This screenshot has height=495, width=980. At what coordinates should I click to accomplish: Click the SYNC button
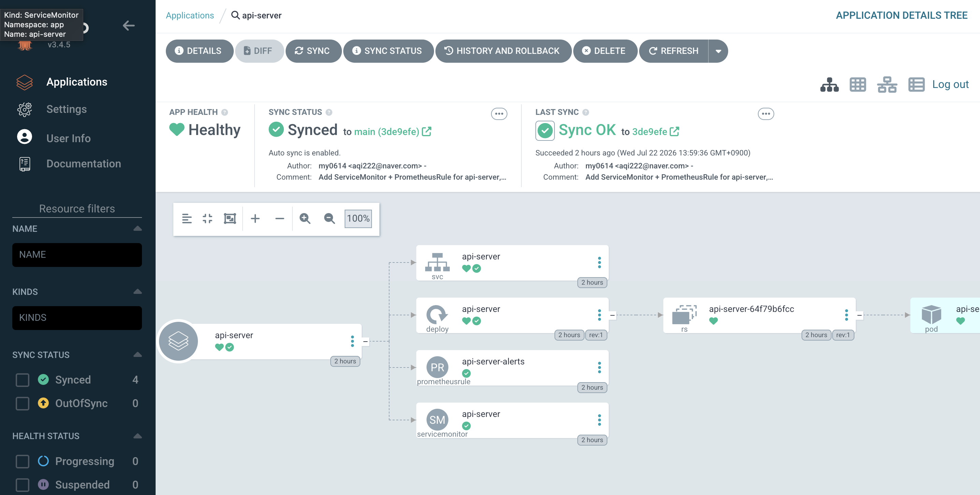[314, 51]
